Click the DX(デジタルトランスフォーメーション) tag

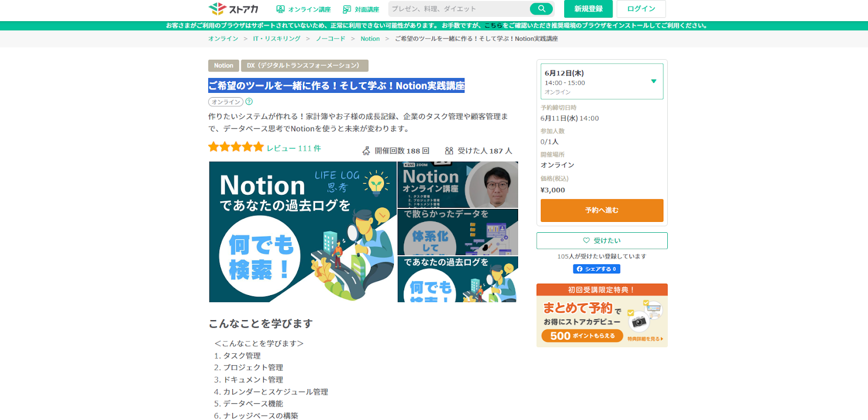tap(304, 66)
